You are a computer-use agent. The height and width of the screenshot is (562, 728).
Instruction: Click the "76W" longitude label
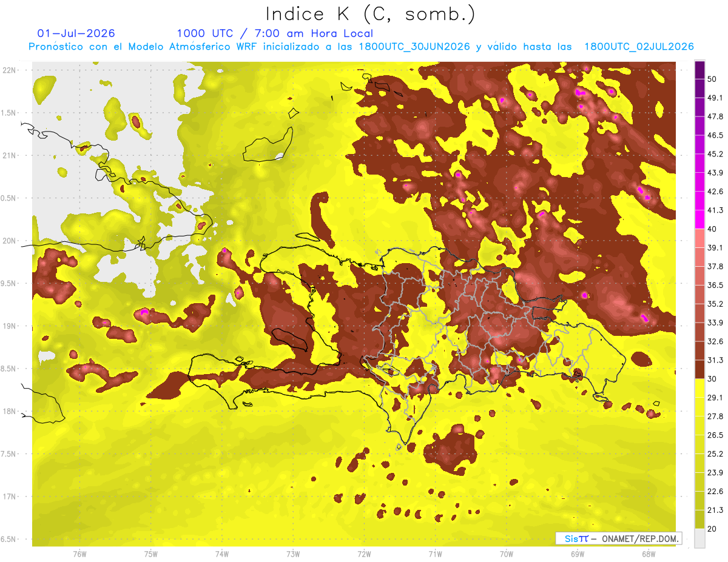[79, 554]
